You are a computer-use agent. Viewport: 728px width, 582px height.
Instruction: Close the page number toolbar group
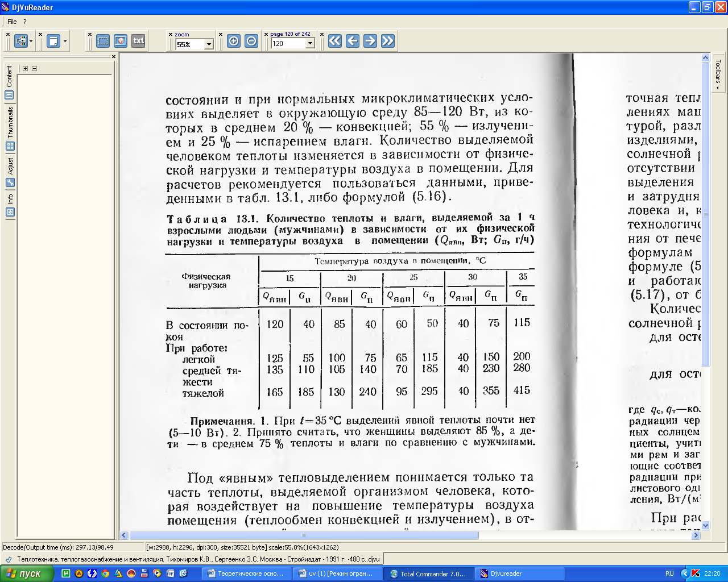click(267, 35)
